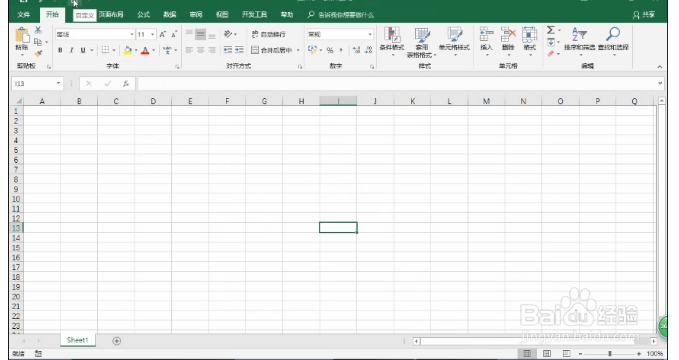Screen dimensions: 679x360
Task: Toggle middle vertical alignment
Action: [200, 34]
